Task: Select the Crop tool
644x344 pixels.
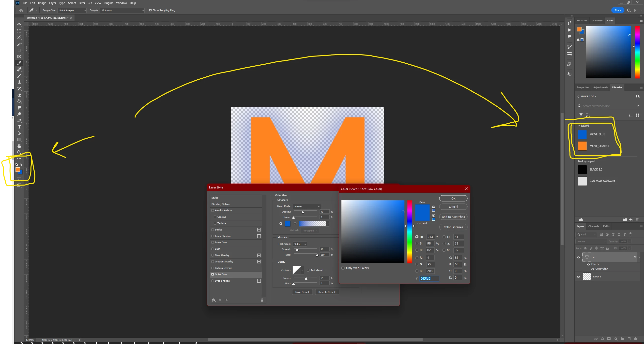Action: click(x=19, y=50)
